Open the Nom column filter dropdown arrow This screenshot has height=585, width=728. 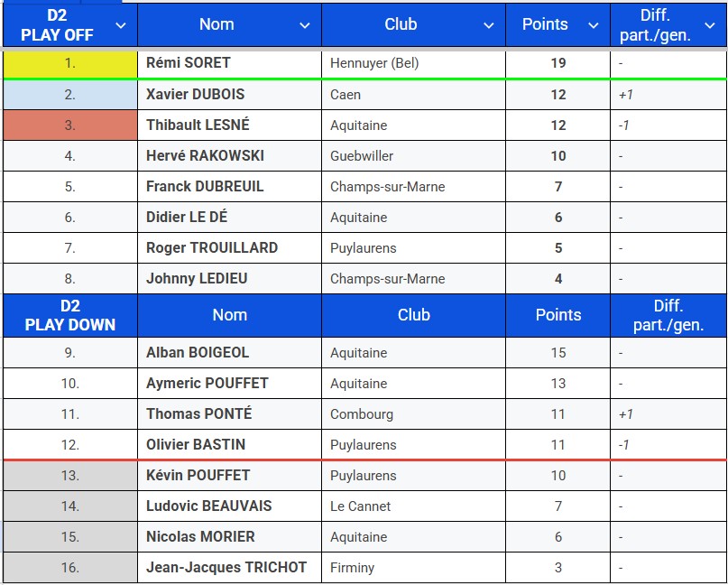[x=305, y=25]
